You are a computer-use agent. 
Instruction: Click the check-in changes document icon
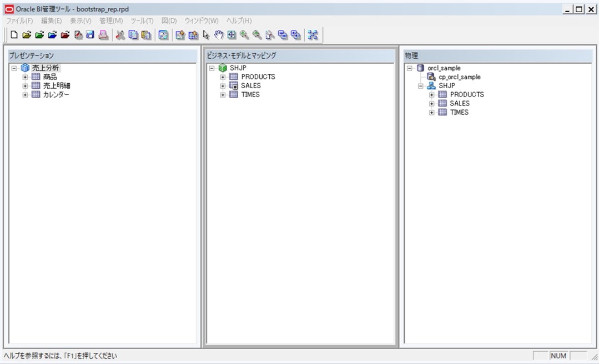[x=78, y=35]
